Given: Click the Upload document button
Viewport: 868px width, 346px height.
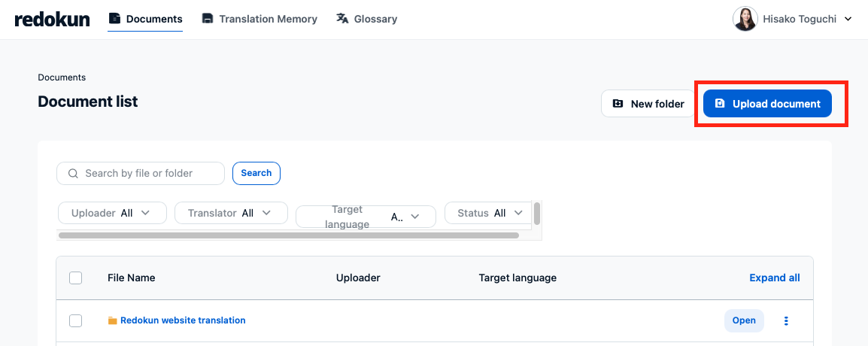Looking at the screenshot, I should [x=767, y=104].
